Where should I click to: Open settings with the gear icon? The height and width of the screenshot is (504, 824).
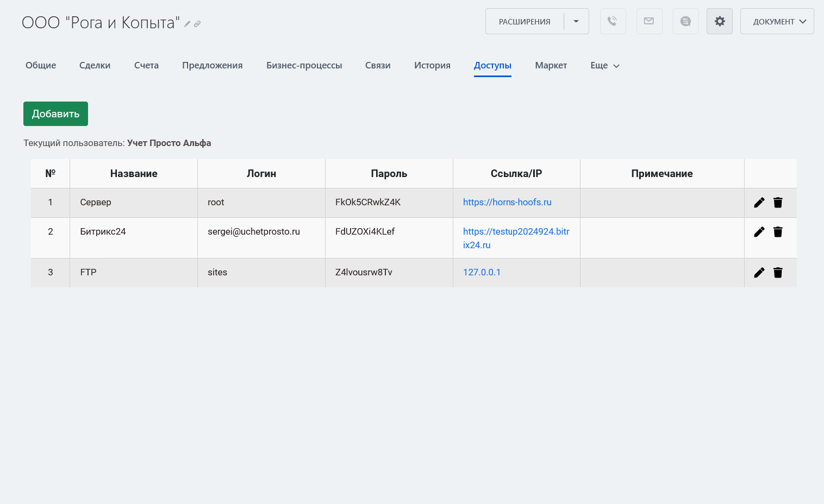[x=719, y=21]
